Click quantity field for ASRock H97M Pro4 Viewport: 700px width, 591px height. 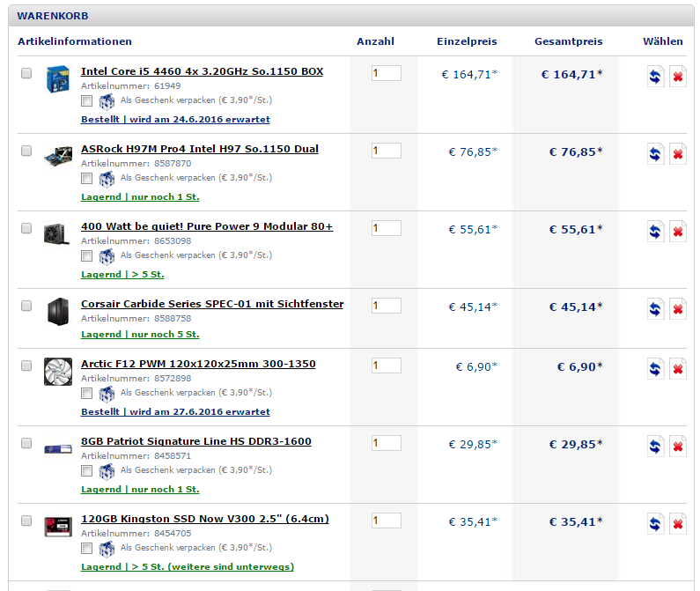click(387, 151)
